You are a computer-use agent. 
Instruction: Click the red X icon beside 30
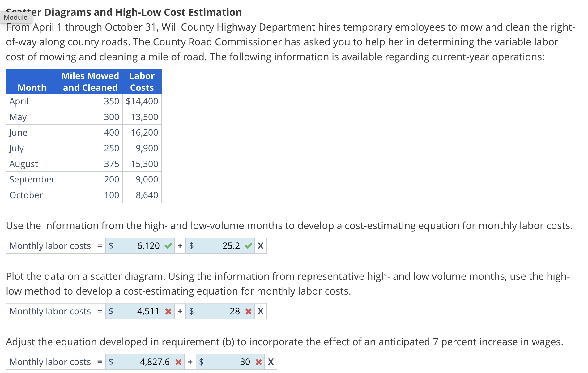point(258,362)
